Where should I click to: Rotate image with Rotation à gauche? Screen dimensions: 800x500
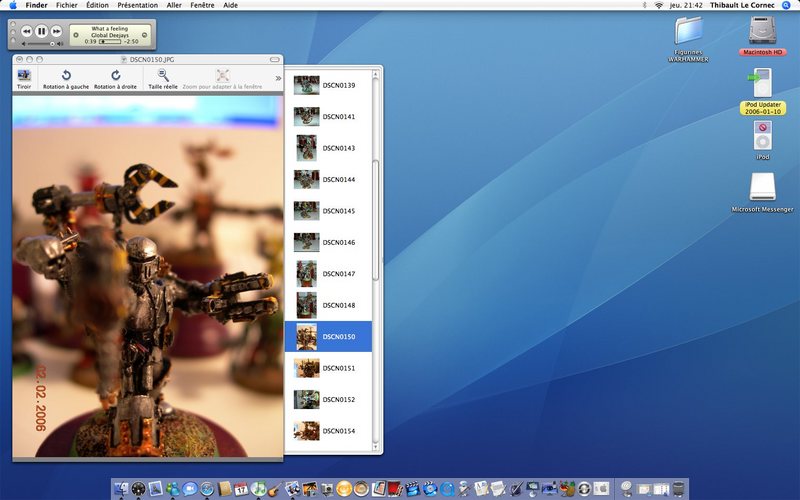click(x=66, y=79)
